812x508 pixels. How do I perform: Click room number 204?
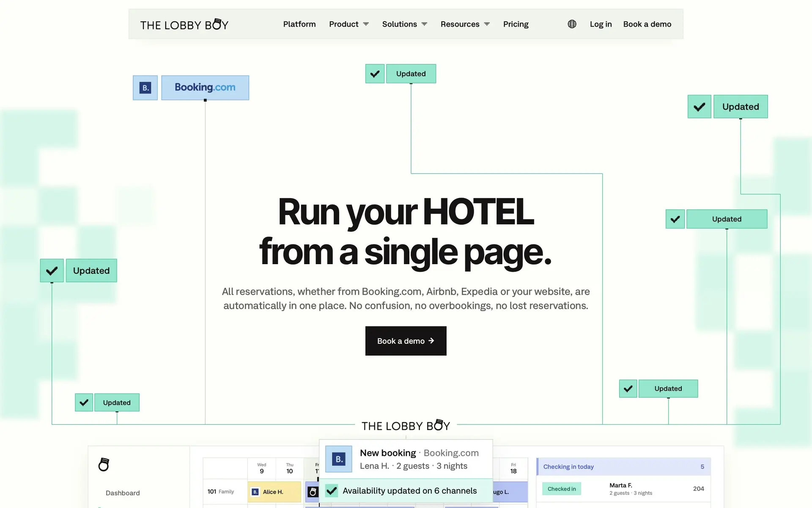698,489
